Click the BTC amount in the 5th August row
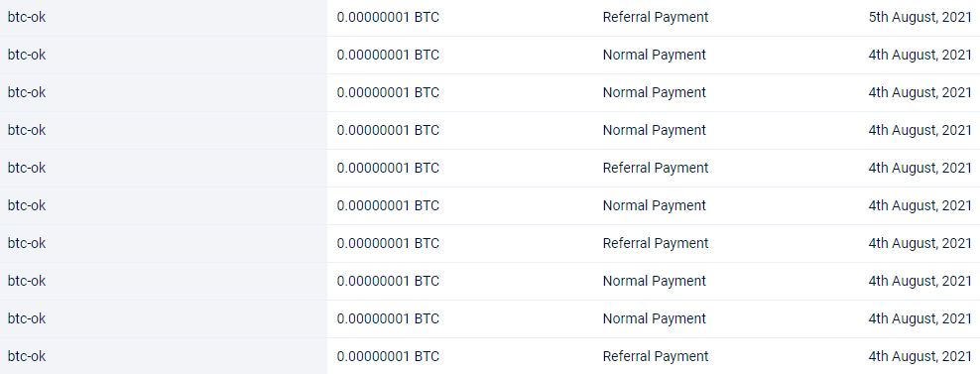 [x=388, y=18]
